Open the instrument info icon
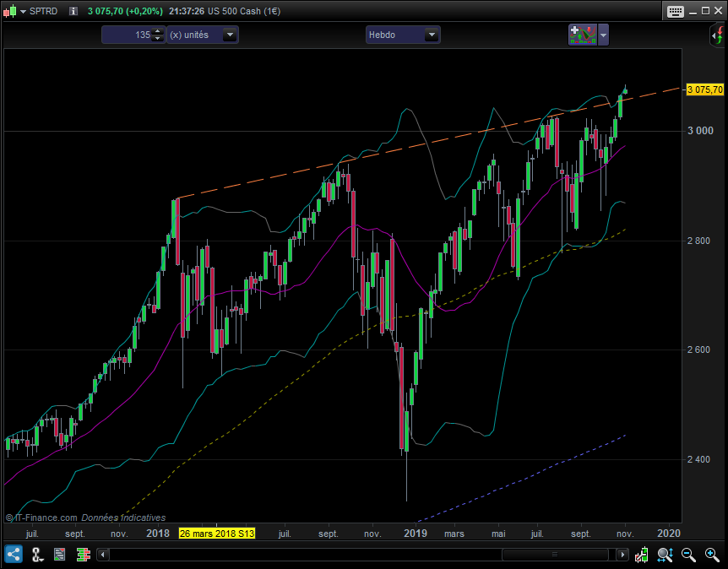Image resolution: width=728 pixels, height=569 pixels. (73, 11)
